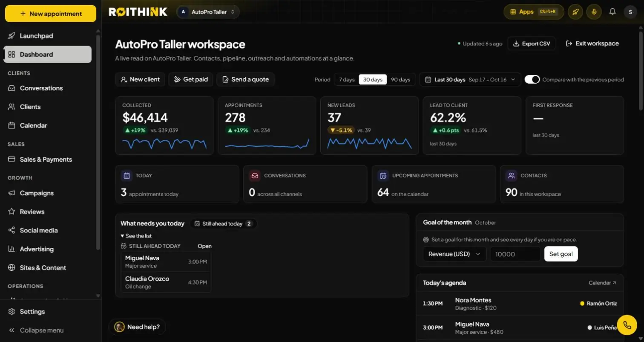The image size is (644, 342).
Task: Open Clients section in sidebar
Action: (x=47, y=107)
